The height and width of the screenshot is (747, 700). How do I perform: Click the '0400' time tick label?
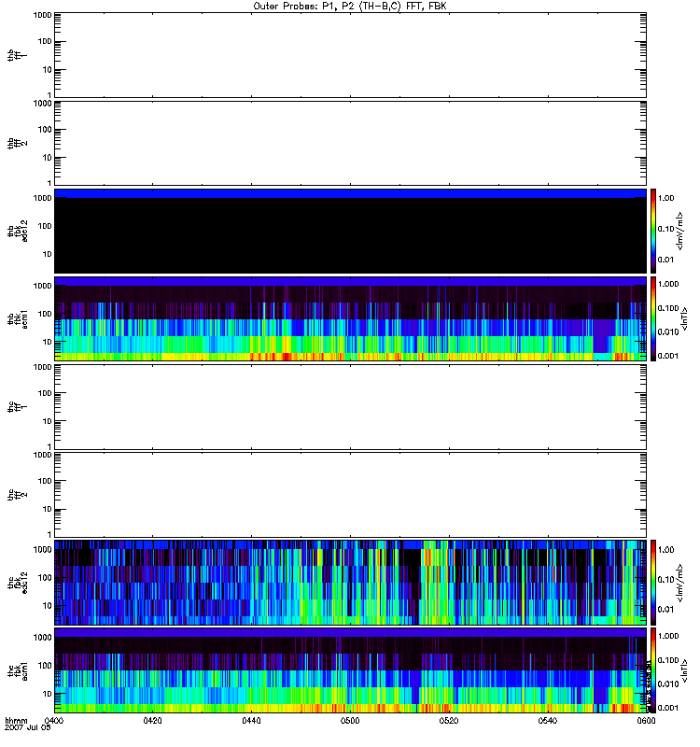(x=54, y=721)
